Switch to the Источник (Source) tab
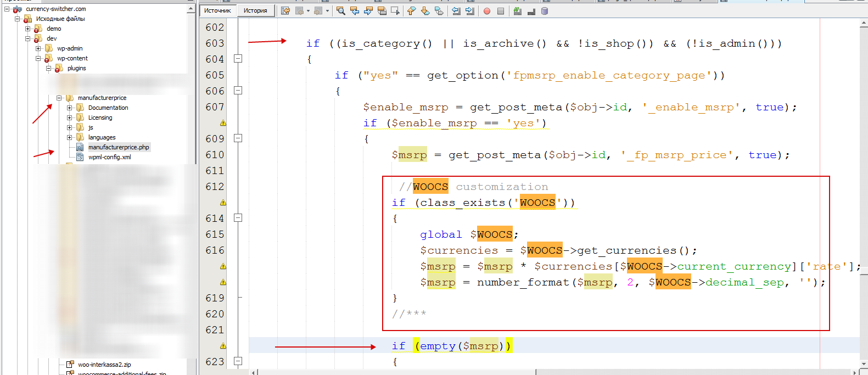868x375 pixels. click(217, 10)
